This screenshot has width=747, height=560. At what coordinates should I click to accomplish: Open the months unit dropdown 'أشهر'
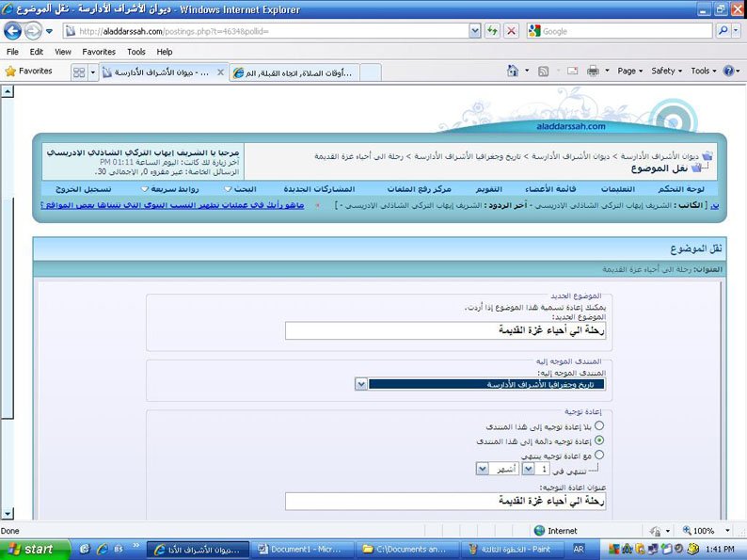483,468
